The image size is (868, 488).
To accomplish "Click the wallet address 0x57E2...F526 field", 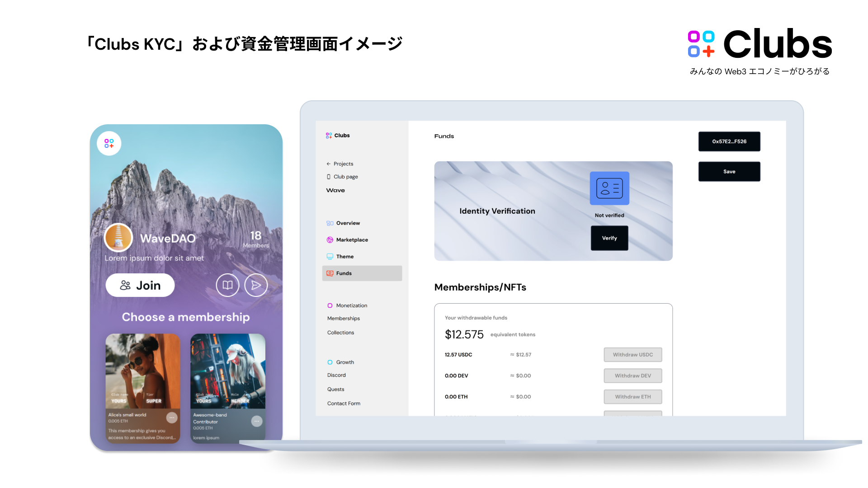I will click(729, 141).
